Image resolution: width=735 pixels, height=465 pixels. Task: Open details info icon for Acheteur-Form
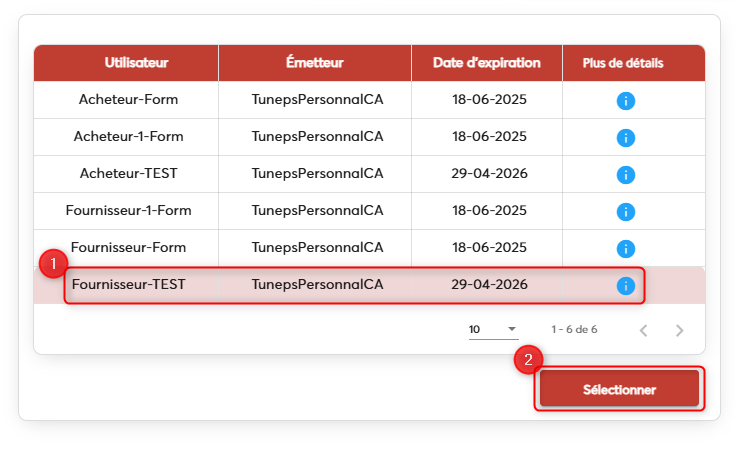click(626, 100)
